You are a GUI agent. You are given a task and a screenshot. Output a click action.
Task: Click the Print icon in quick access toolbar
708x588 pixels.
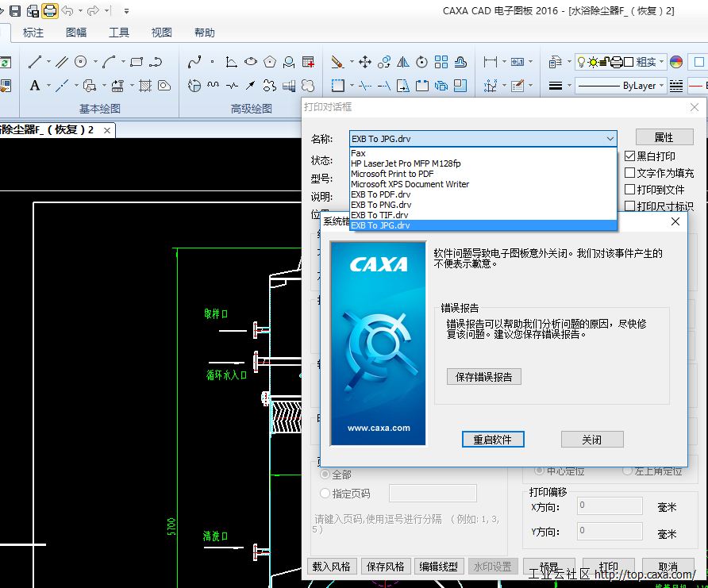(x=50, y=10)
